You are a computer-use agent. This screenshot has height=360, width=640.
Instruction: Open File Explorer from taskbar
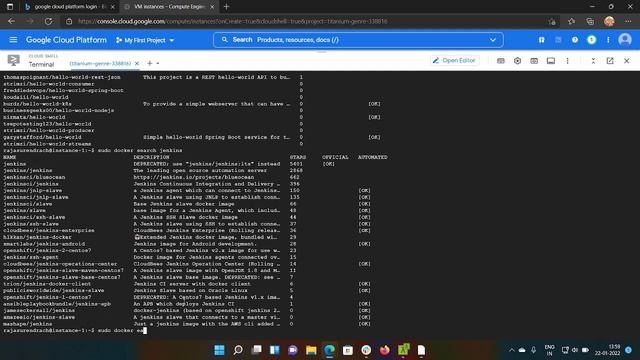[x=311, y=350]
